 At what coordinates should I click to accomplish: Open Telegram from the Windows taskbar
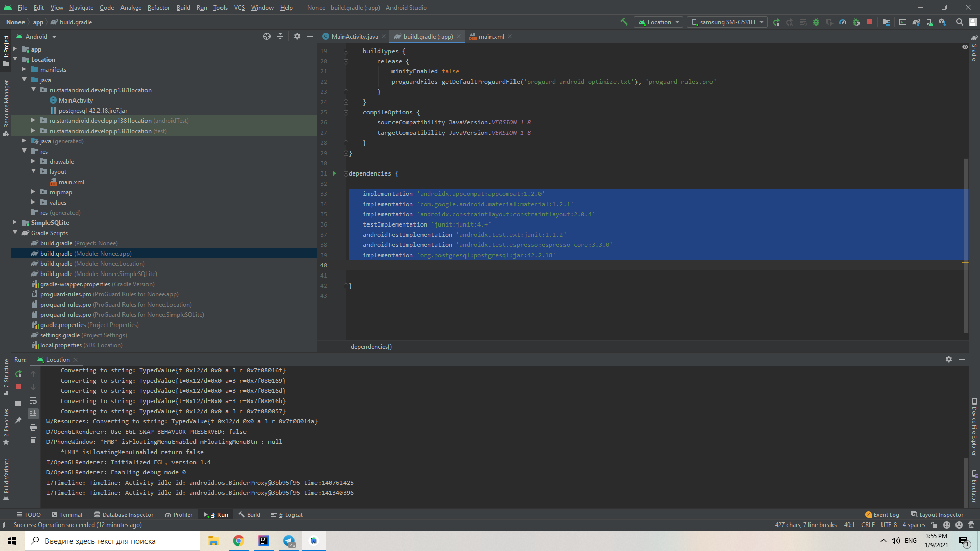click(289, 541)
